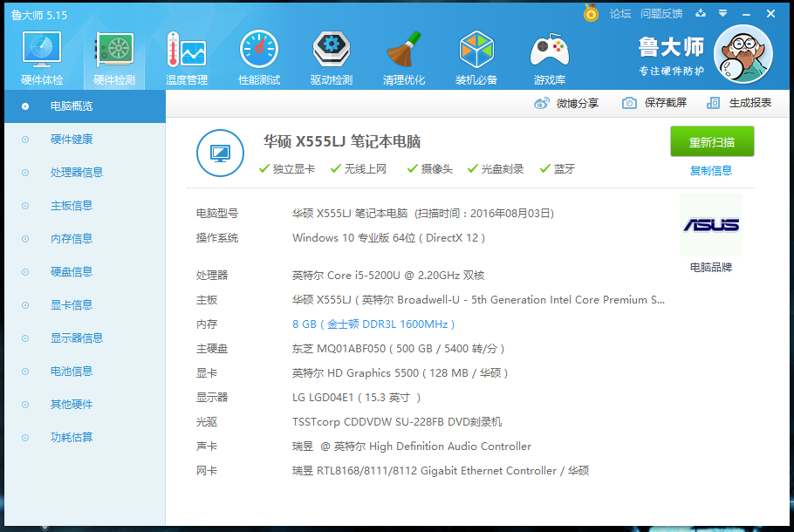Click memory link 8 GB 金士顿 DDR3L

pos(373,324)
